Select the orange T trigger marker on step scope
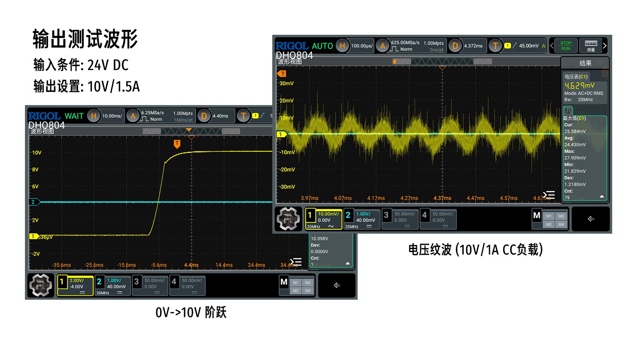 [x=177, y=144]
